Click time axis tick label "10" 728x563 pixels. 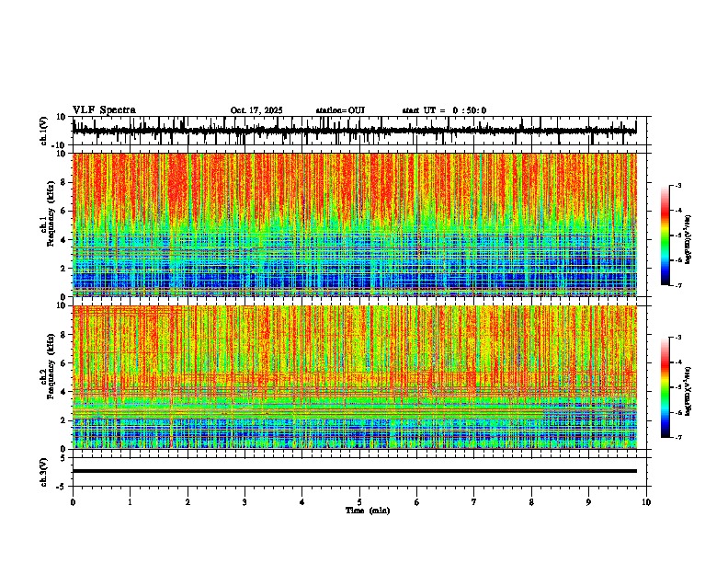click(646, 502)
